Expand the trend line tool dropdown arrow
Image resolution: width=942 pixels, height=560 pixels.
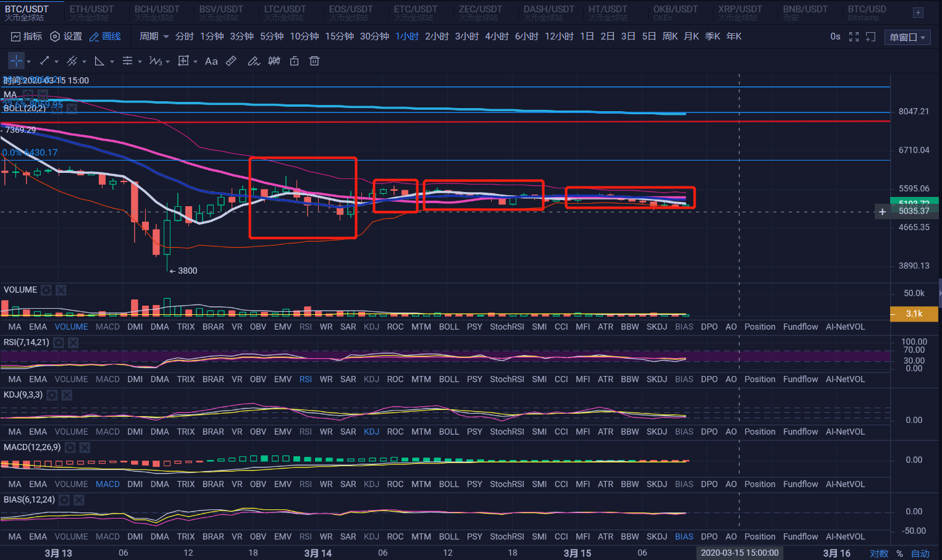56,62
